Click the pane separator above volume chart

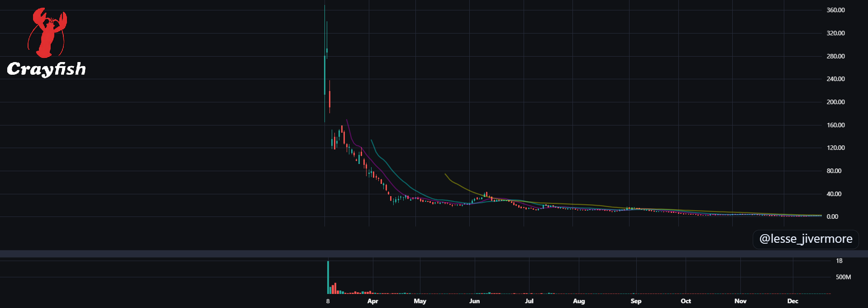click(434, 254)
